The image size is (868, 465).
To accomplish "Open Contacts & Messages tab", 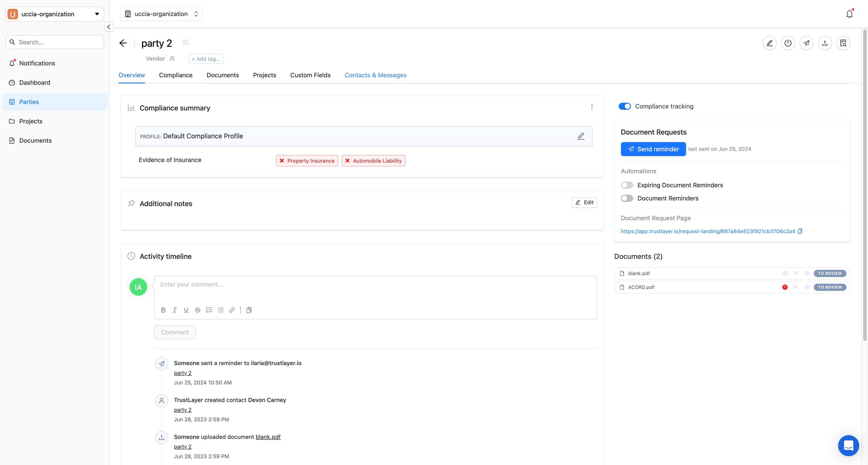I will [x=375, y=75].
